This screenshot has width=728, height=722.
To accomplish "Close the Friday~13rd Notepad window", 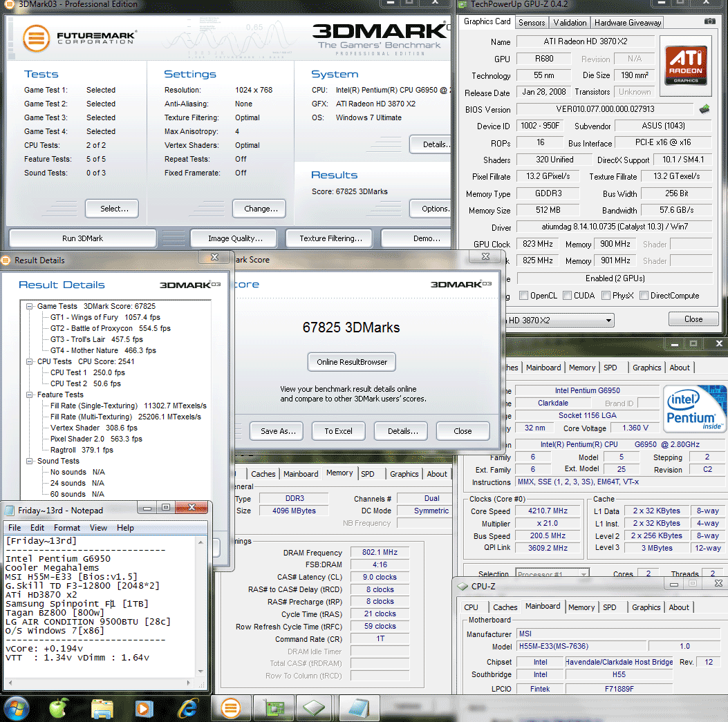I will (192, 507).
